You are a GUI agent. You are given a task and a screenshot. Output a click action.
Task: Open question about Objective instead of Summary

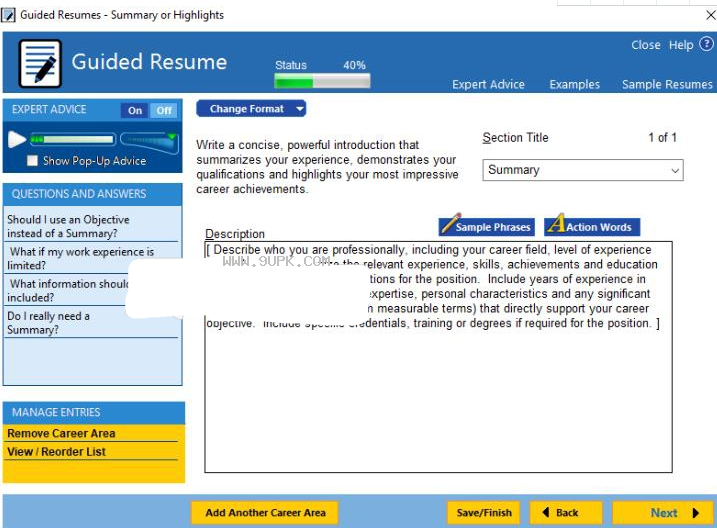click(91, 226)
